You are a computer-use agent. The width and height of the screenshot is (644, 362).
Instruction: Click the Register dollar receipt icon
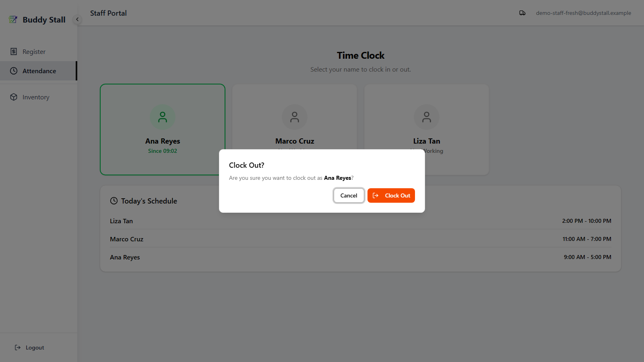14,51
